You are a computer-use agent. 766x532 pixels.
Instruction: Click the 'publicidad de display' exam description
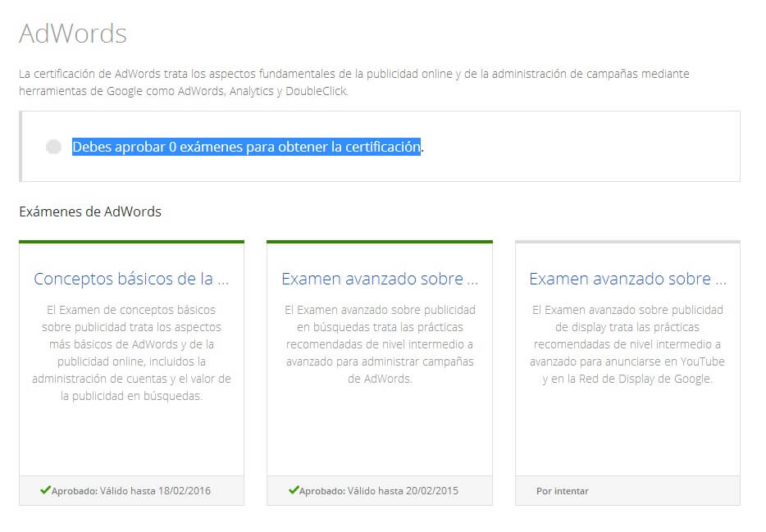click(627, 344)
